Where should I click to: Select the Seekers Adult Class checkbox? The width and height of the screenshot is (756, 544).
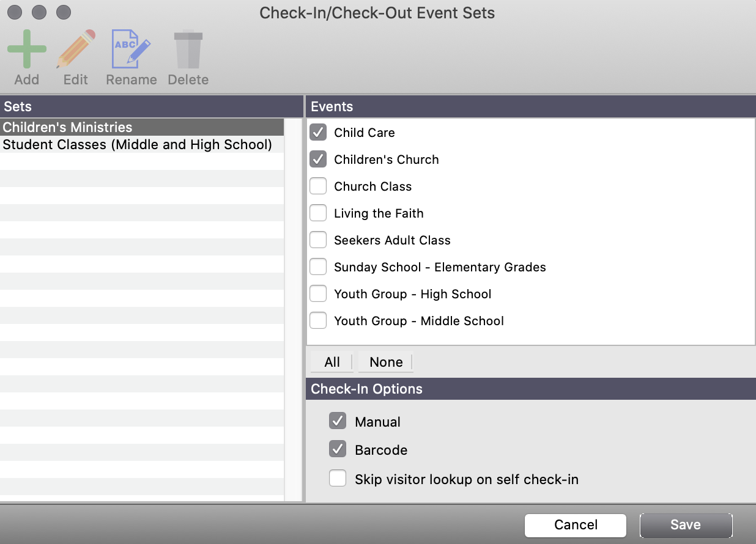tap(318, 240)
